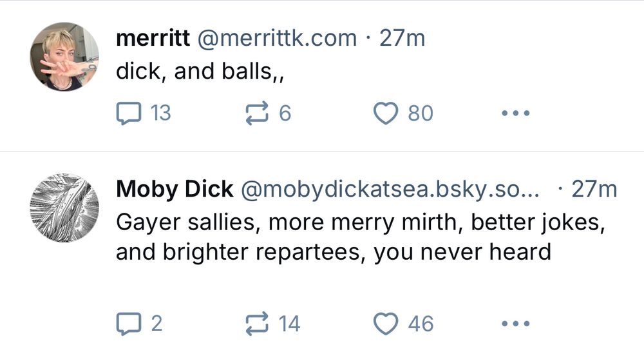Viewport: 644px width, 354px height.
Task: Click the 80 likes count on merritt's post
Action: coord(421,114)
